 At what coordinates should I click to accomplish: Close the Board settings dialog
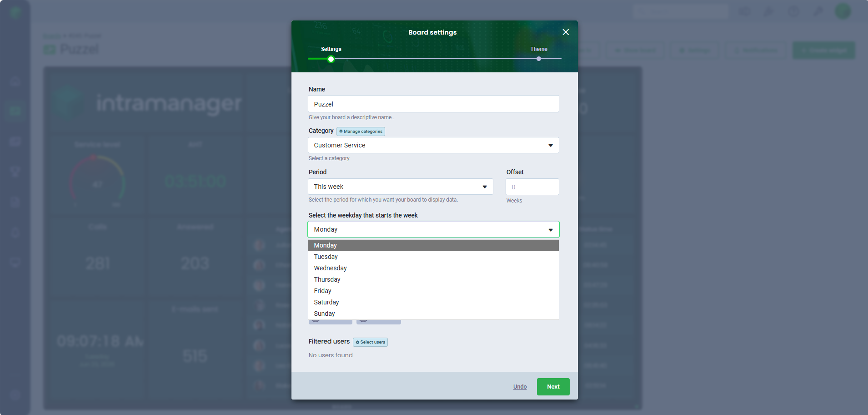(566, 32)
